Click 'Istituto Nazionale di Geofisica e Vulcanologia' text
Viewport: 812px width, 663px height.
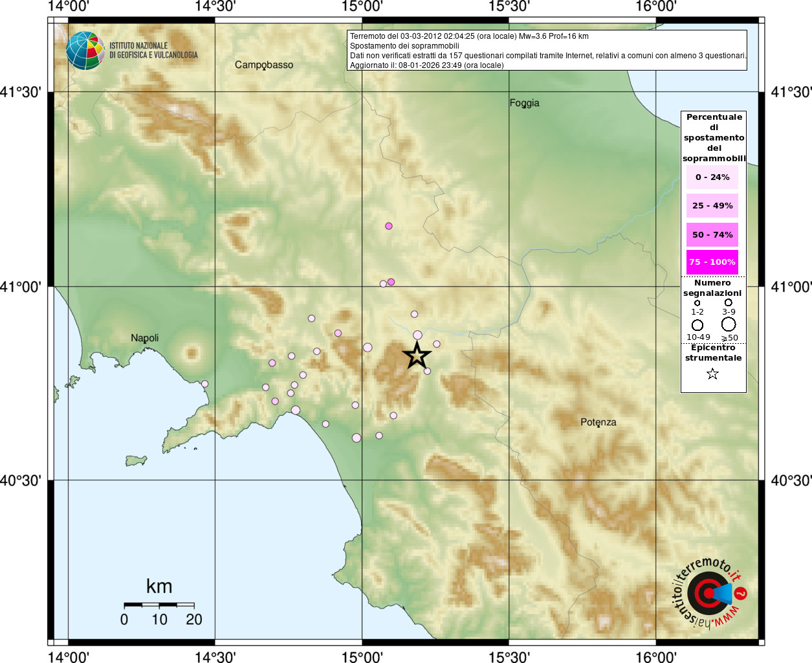[153, 51]
